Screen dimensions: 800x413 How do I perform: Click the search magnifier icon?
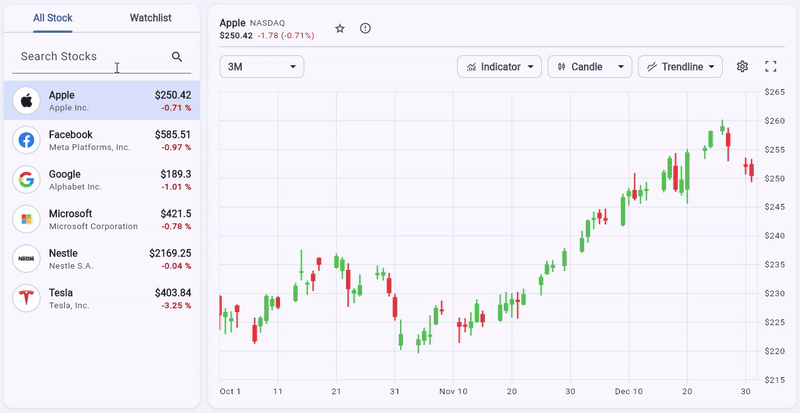tap(177, 57)
